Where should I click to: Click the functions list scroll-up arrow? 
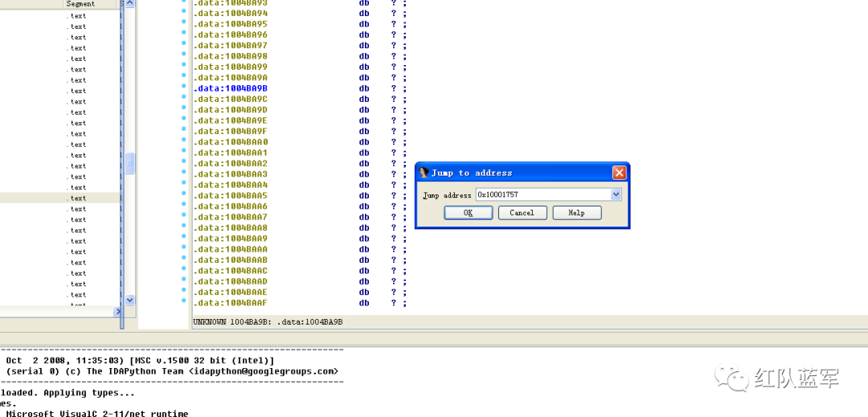(x=129, y=3)
